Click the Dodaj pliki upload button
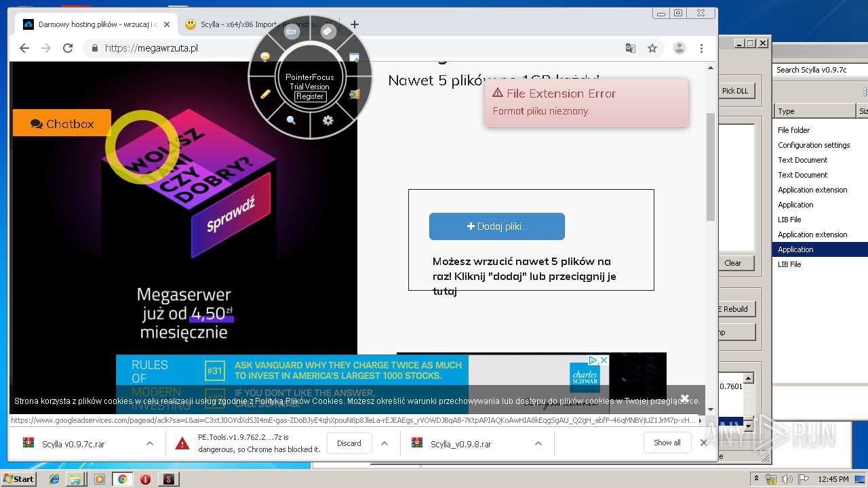The height and width of the screenshot is (488, 868). point(496,226)
